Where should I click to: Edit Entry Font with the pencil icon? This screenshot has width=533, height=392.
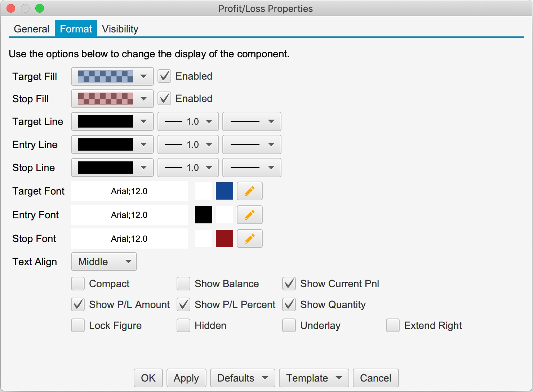click(x=249, y=215)
